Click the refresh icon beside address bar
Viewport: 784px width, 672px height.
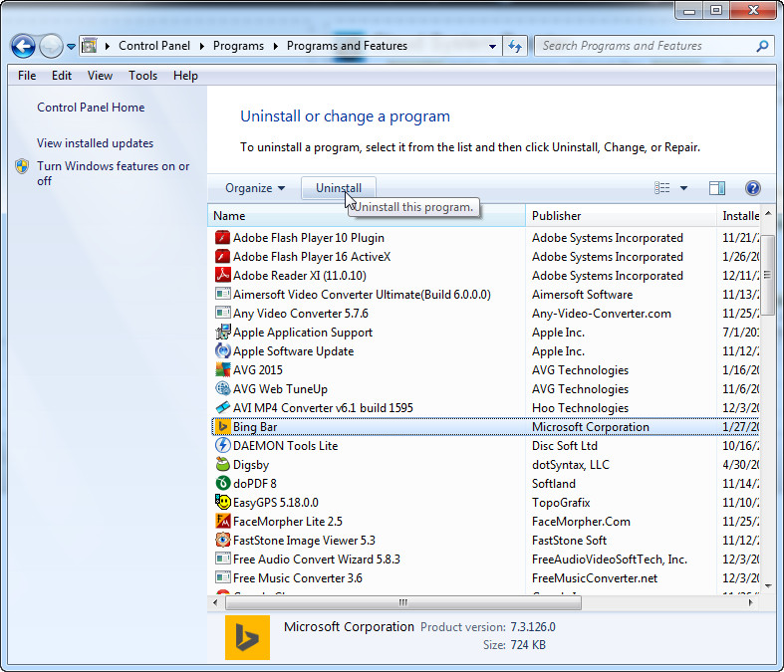(515, 47)
